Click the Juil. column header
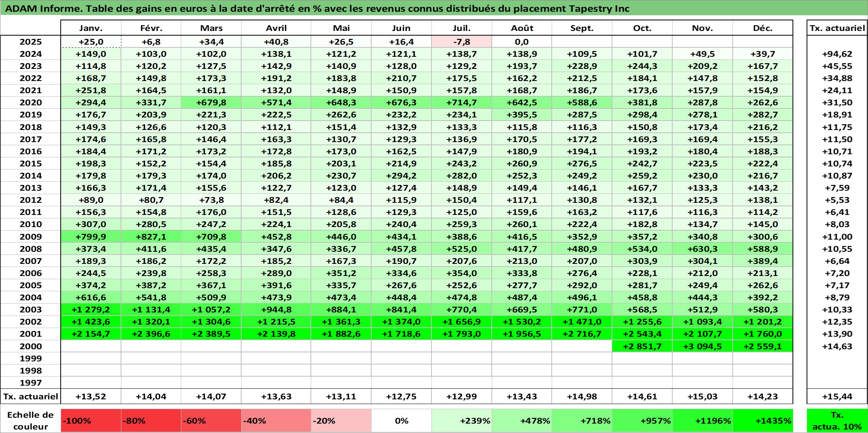Viewport: 868px width, 433px height. [462, 28]
